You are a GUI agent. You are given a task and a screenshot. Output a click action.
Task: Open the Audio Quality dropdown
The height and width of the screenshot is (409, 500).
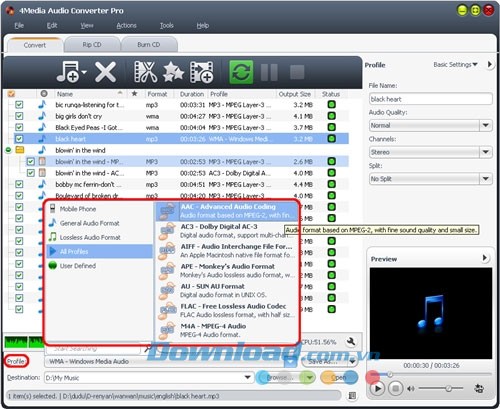tap(485, 126)
